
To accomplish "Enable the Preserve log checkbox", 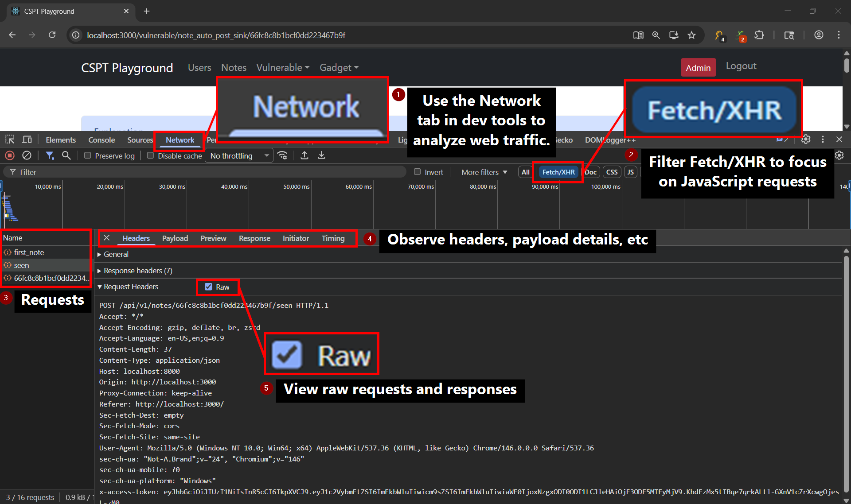I will pyautogui.click(x=87, y=155).
